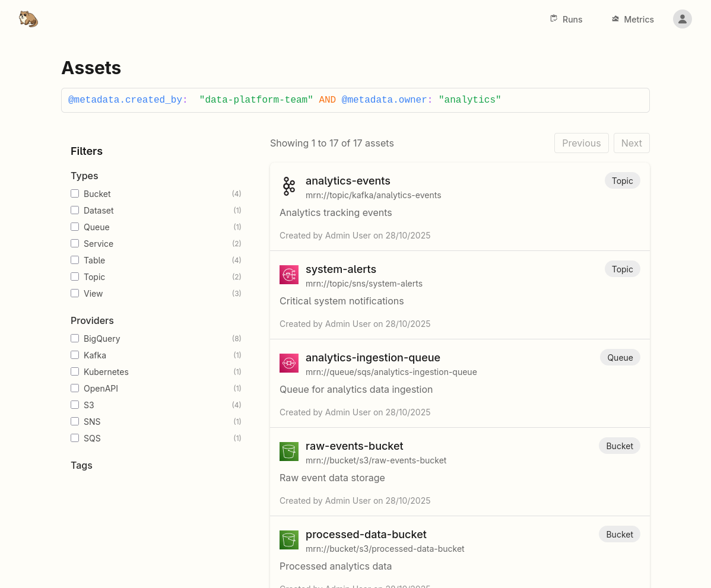Enable the Topic type filter
711x588 pixels.
(75, 276)
